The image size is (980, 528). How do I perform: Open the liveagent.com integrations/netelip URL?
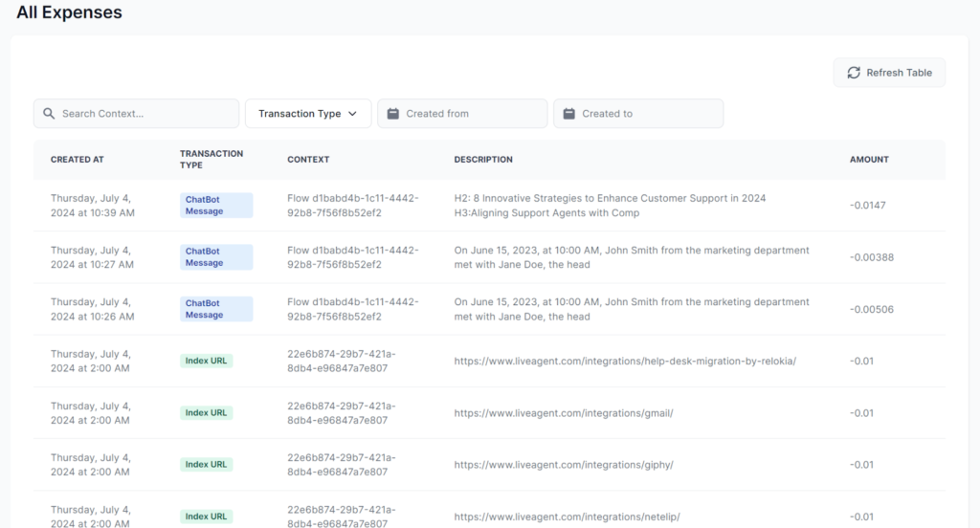(x=567, y=517)
